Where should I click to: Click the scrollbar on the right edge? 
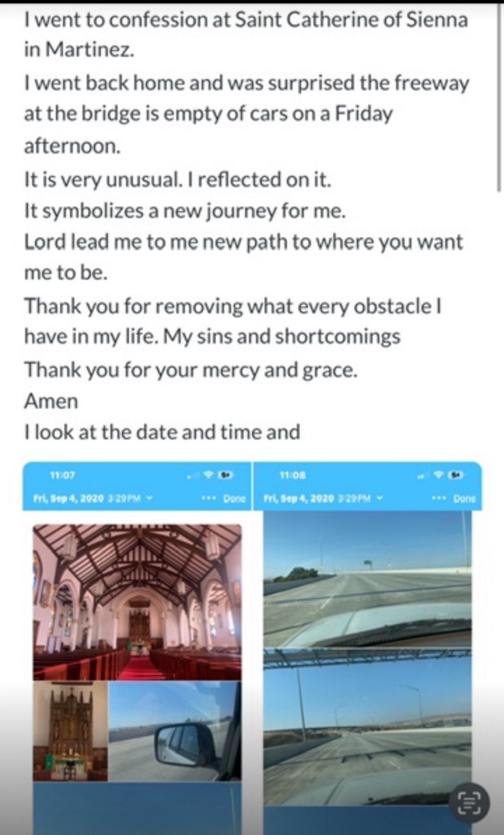point(499,98)
